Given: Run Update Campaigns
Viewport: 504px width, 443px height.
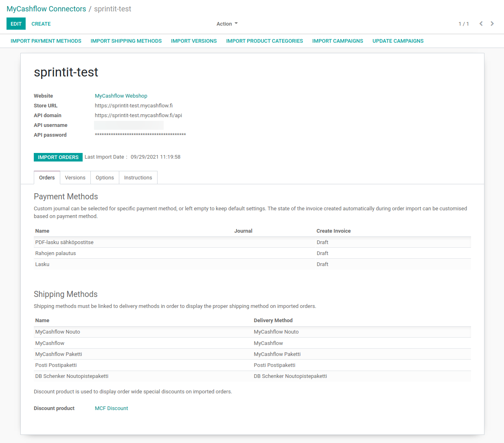Looking at the screenshot, I should 398,41.
